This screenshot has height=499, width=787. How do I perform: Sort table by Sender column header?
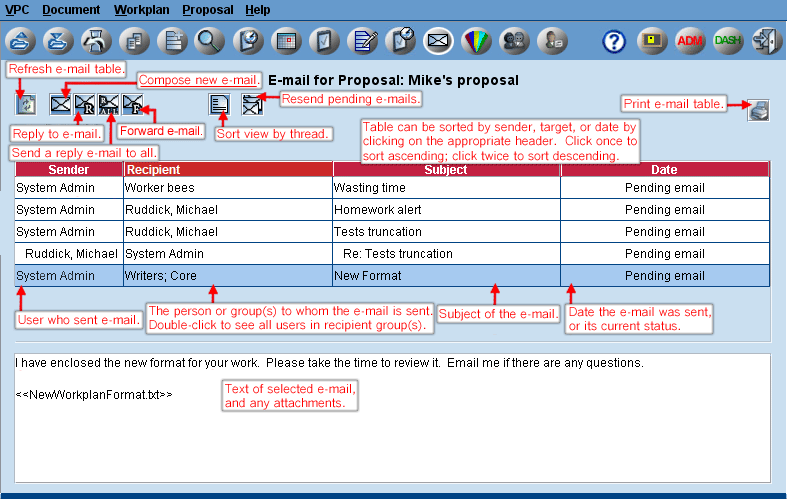point(69,170)
